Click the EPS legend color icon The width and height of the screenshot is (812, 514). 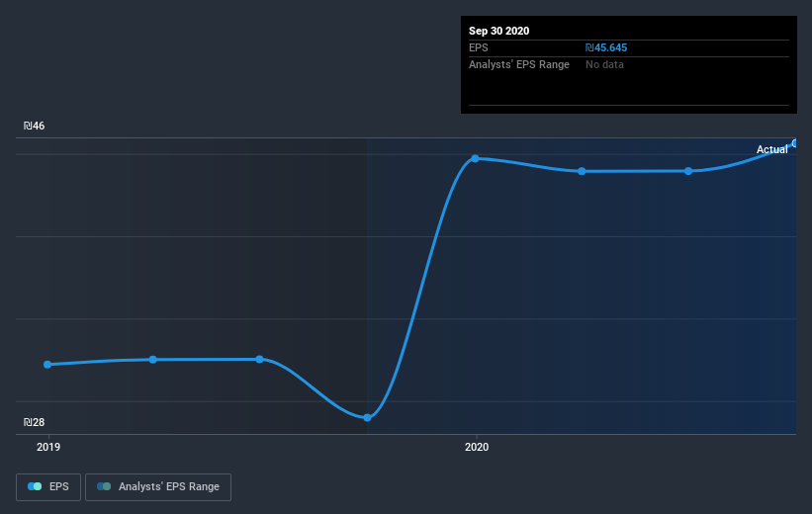(x=35, y=486)
